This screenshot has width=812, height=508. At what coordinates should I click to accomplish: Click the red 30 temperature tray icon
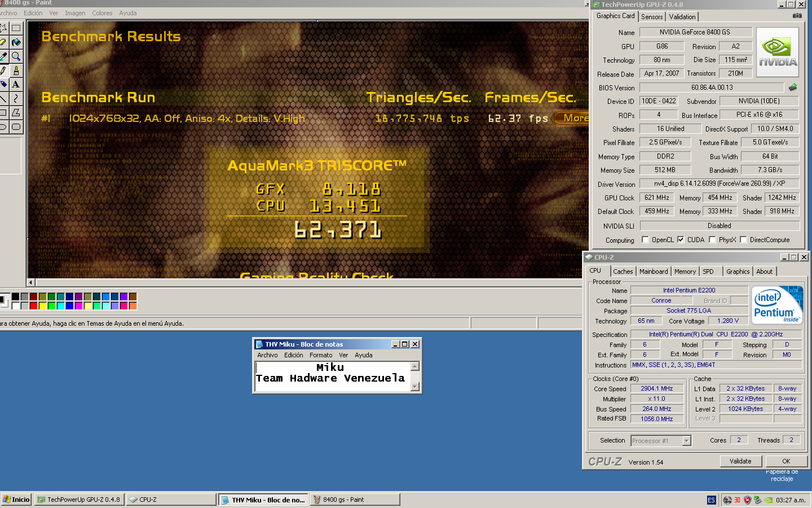[x=737, y=500]
